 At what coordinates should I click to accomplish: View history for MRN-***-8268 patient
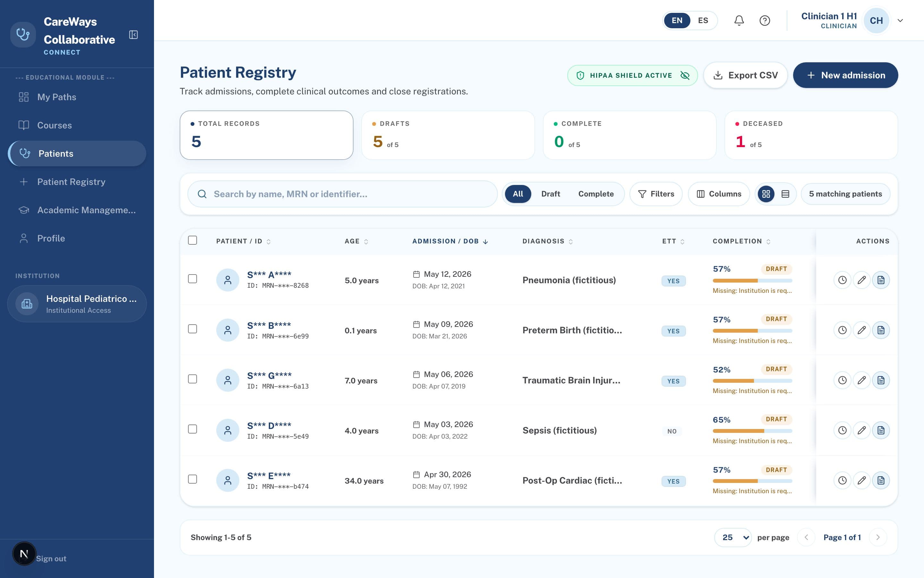pos(842,280)
